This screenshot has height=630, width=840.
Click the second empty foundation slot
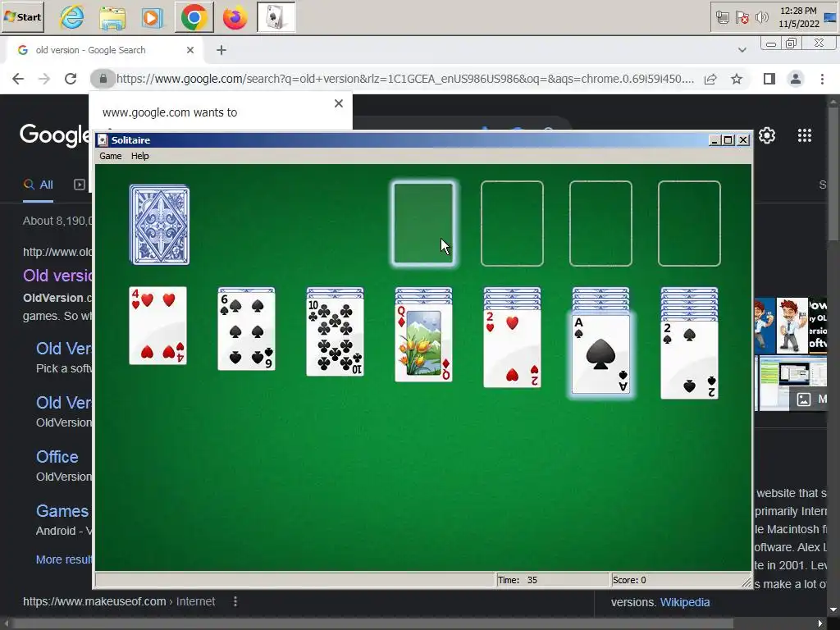(512, 223)
